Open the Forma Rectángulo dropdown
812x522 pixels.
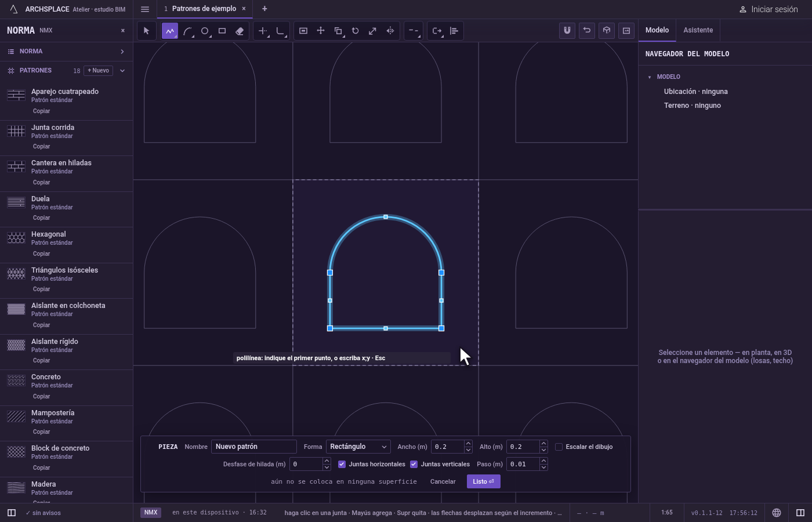(x=358, y=447)
